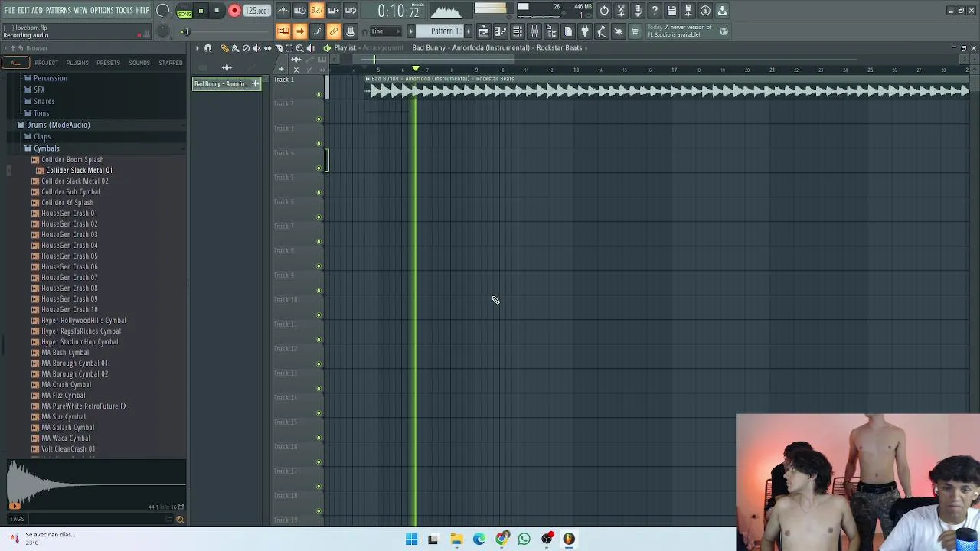Open the Line snap dropdown

386,31
